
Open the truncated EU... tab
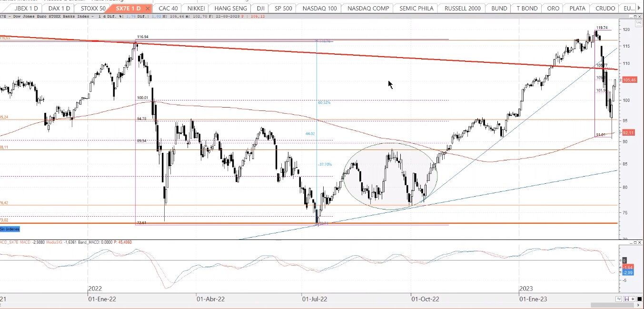628,9
